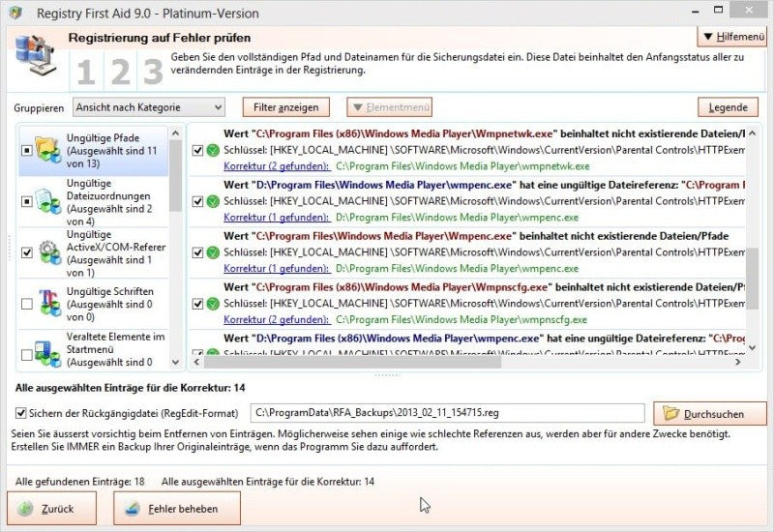Click category list scroll down arrow
The image size is (774, 532).
point(176,362)
